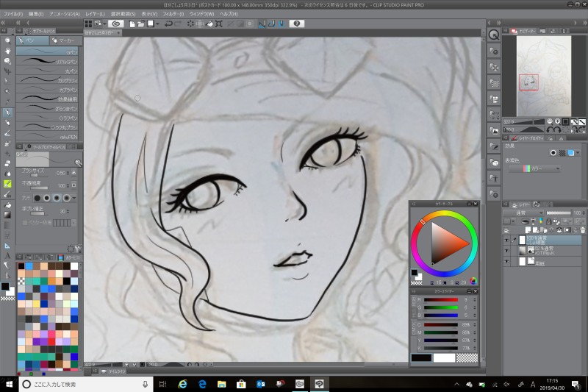Open the フィルター(I) menu

coord(173,14)
